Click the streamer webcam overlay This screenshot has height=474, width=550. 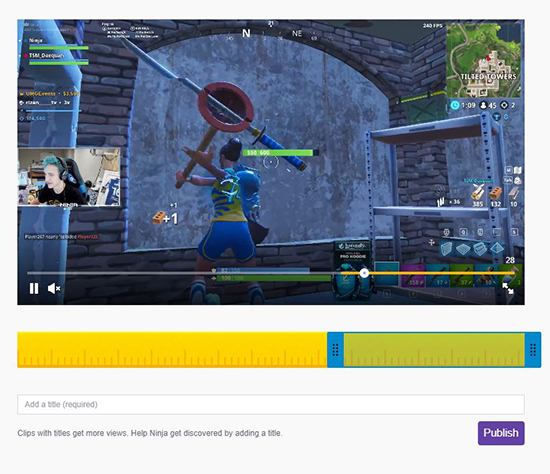[x=69, y=176]
